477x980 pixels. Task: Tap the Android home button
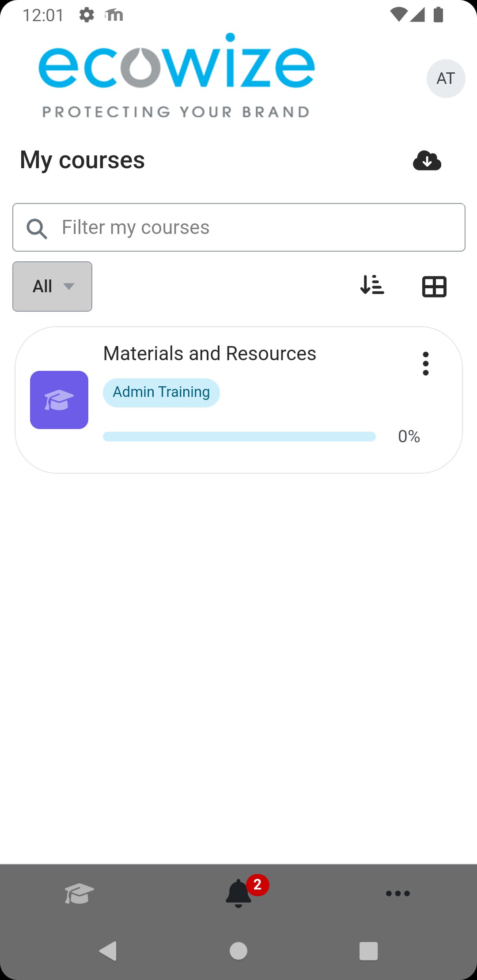click(238, 951)
